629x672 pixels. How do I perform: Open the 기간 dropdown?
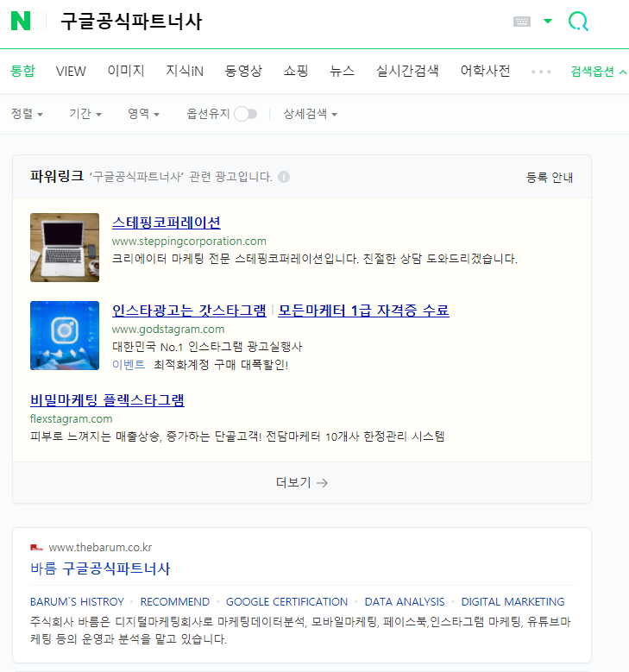coord(85,114)
